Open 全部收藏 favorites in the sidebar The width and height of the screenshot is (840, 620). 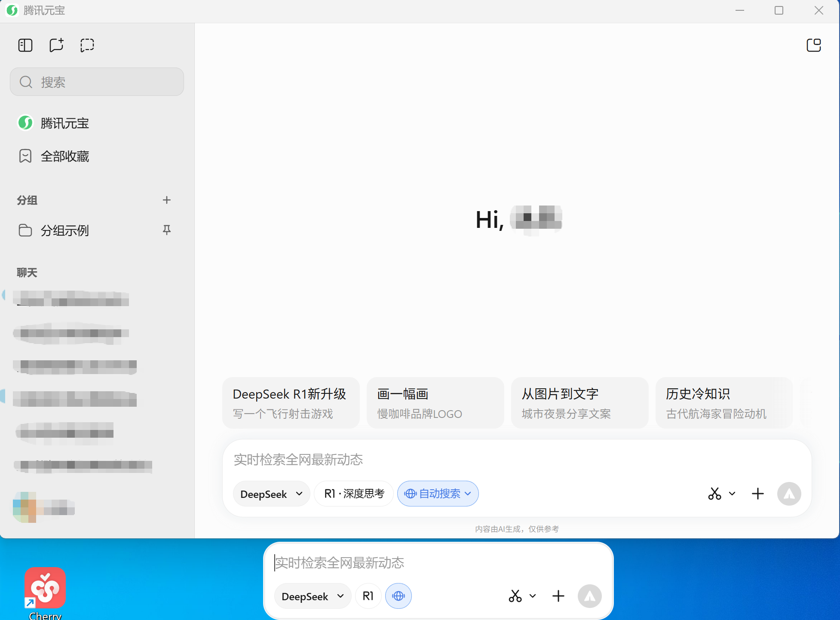tap(64, 156)
